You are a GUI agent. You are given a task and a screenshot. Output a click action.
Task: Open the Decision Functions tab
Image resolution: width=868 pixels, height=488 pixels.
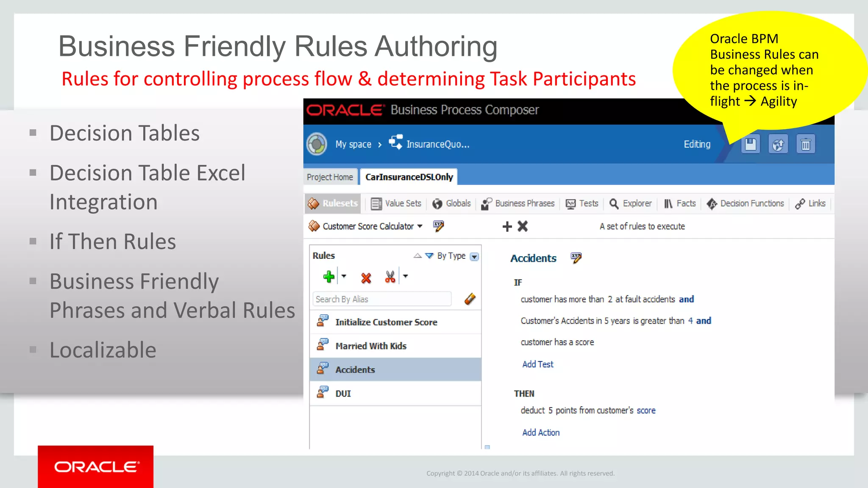(745, 203)
